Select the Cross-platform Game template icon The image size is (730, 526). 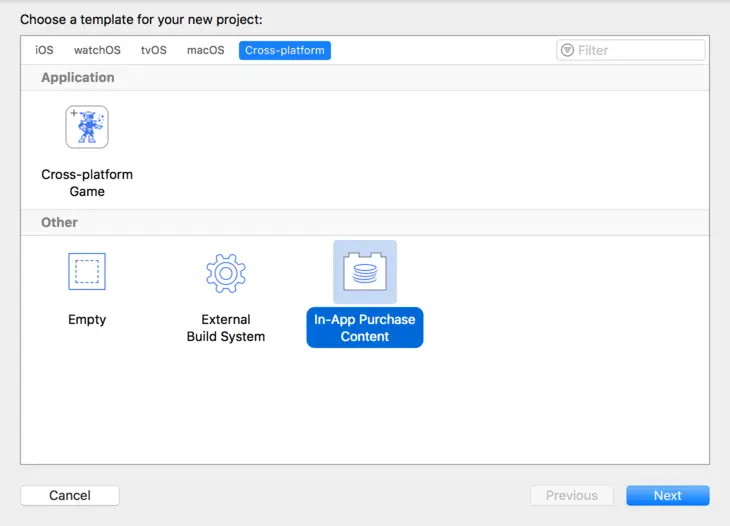[87, 127]
